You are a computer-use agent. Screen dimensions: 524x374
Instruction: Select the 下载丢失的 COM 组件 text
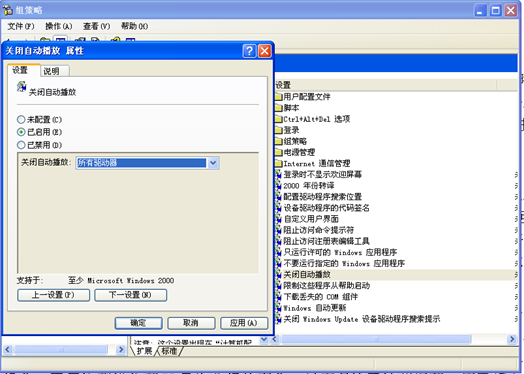[x=320, y=296]
